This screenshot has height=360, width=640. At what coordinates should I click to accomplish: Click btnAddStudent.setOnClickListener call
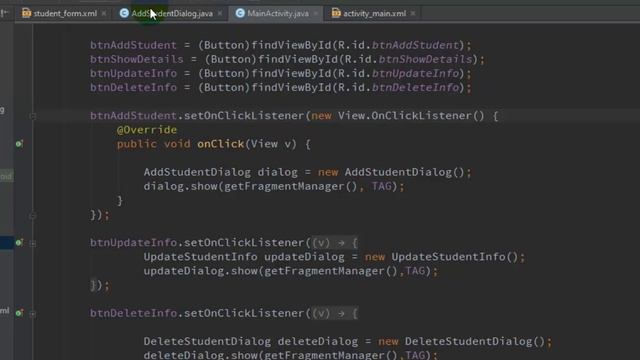(197, 116)
